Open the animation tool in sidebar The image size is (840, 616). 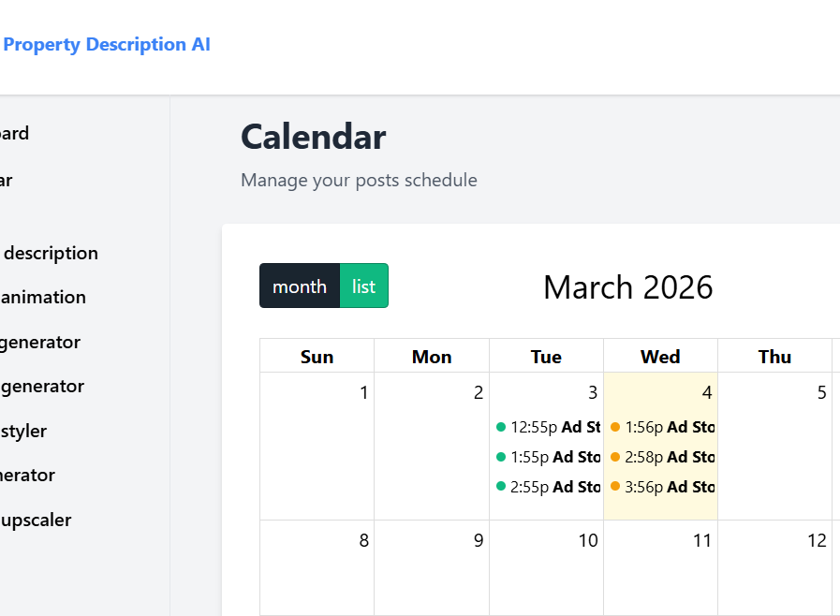pyautogui.click(x=44, y=297)
